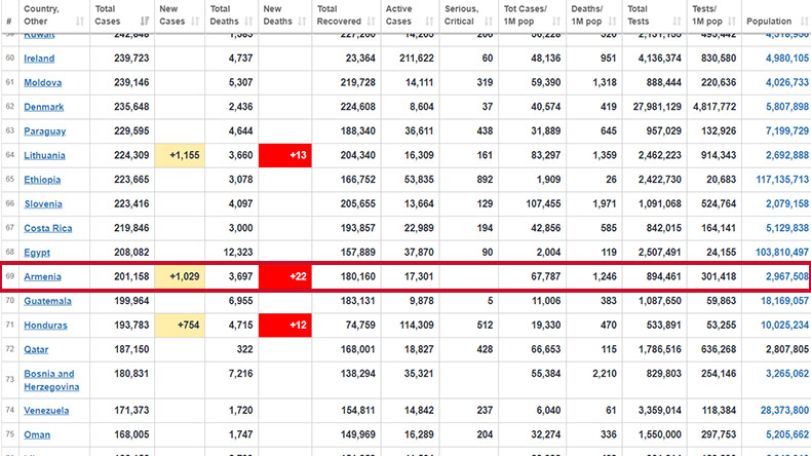
Task: Sort by Deaths/1M pop column icon
Action: [612, 21]
